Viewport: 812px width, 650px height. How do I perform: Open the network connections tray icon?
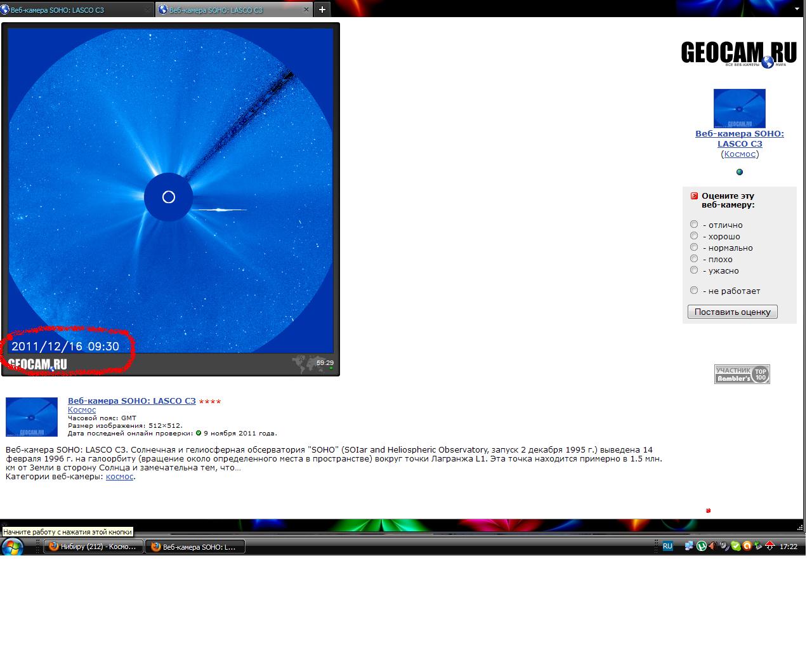pyautogui.click(x=690, y=545)
